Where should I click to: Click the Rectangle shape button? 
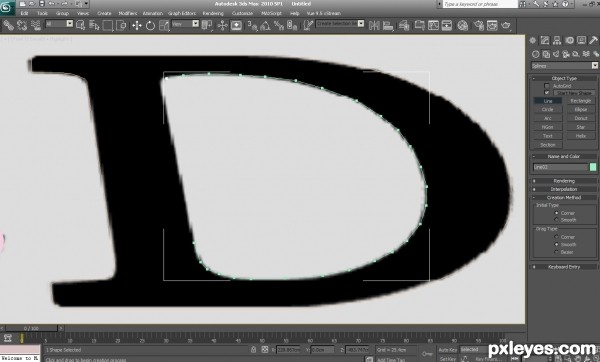pos(581,101)
